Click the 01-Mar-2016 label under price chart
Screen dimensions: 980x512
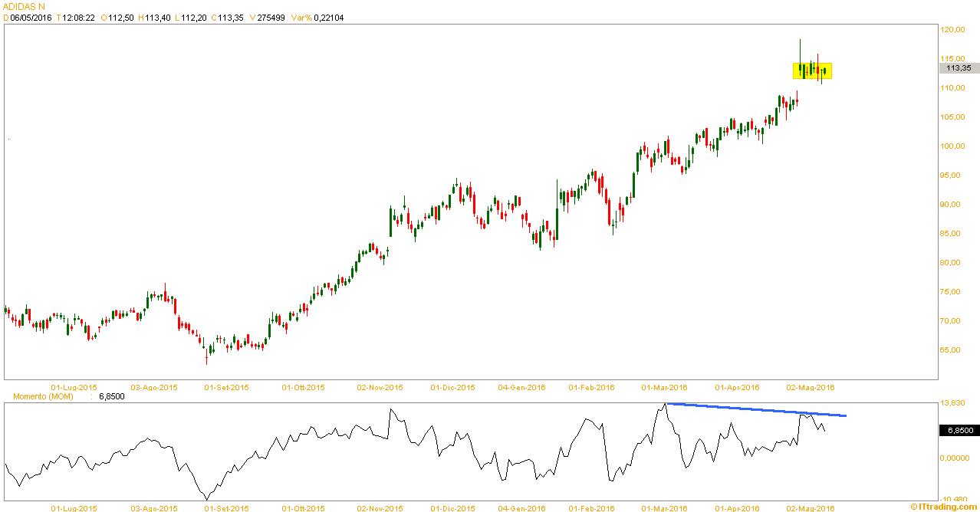click(664, 388)
